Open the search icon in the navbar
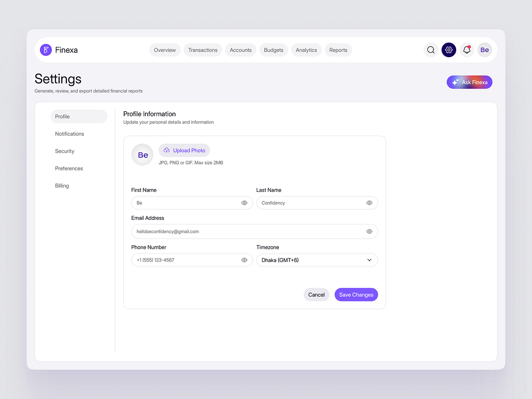Viewport: 532px width, 399px height. tap(430, 50)
